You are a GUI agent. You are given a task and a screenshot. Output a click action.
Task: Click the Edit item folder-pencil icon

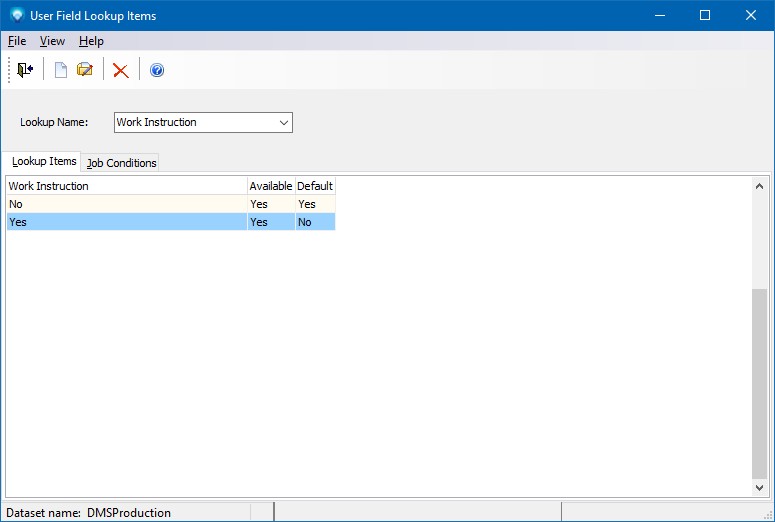point(85,70)
